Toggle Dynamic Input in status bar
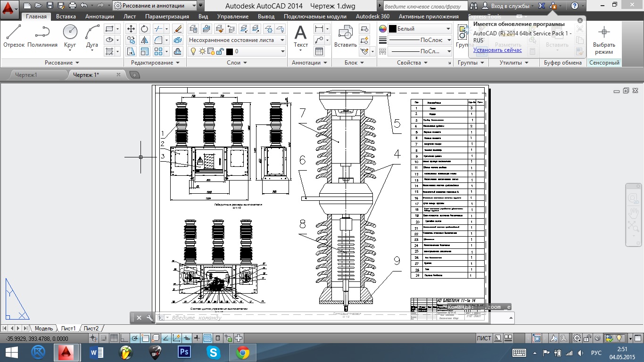 187,338
